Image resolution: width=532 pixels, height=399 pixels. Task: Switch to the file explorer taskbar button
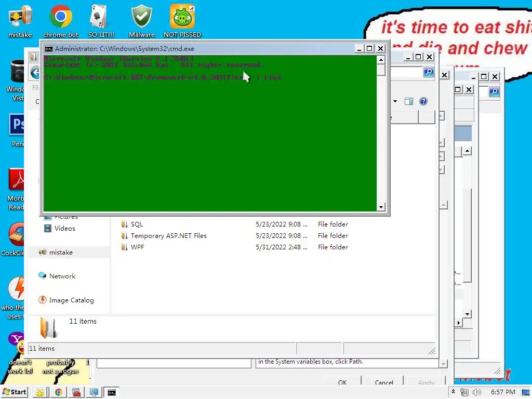[x=40, y=393]
